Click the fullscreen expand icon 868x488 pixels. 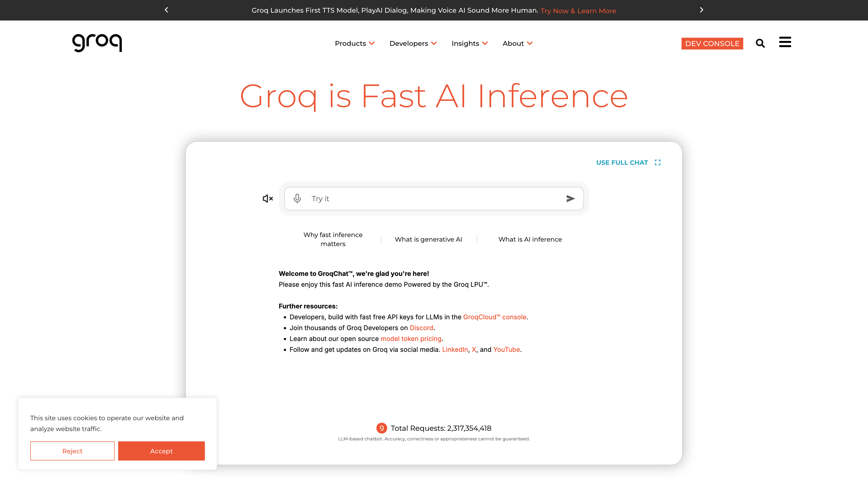pos(657,162)
